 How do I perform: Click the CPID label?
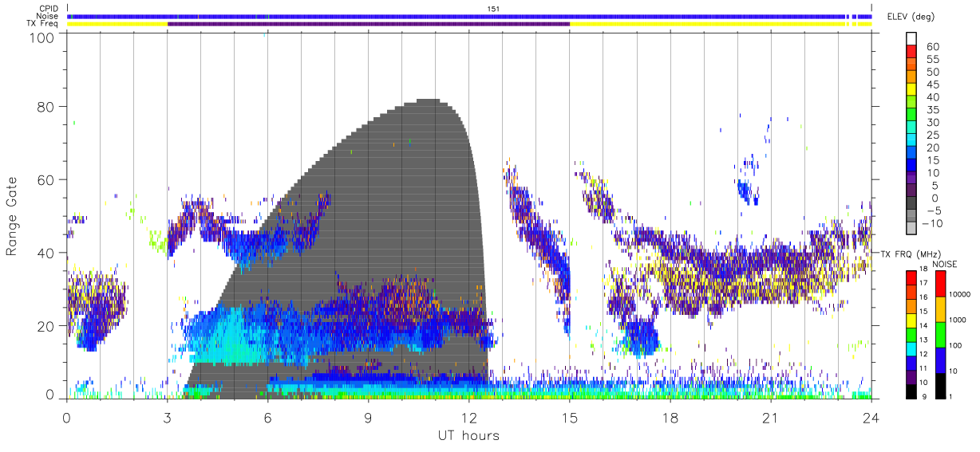tap(48, 9)
